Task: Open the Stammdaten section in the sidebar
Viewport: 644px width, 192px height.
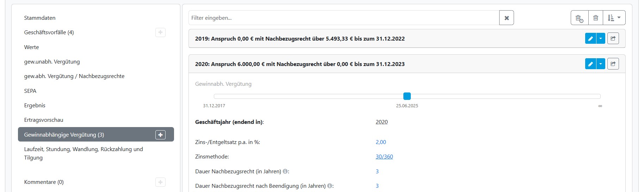Action: pyautogui.click(x=40, y=18)
